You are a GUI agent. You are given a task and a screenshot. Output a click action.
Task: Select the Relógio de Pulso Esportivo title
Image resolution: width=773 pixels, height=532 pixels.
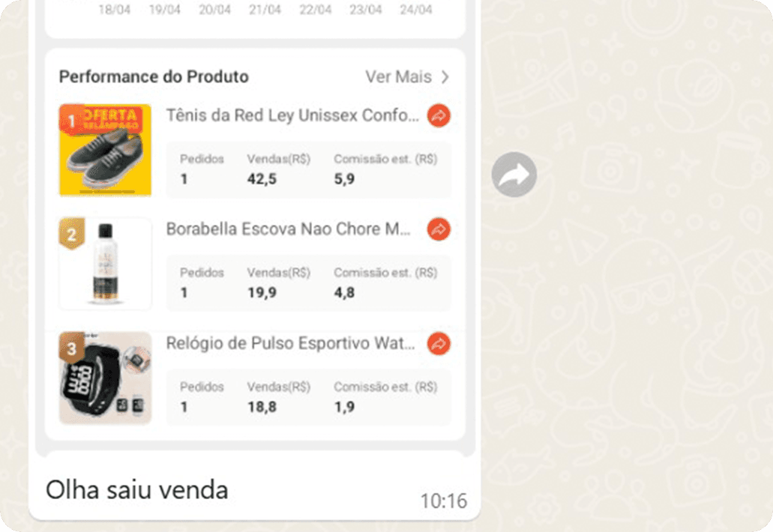click(290, 343)
